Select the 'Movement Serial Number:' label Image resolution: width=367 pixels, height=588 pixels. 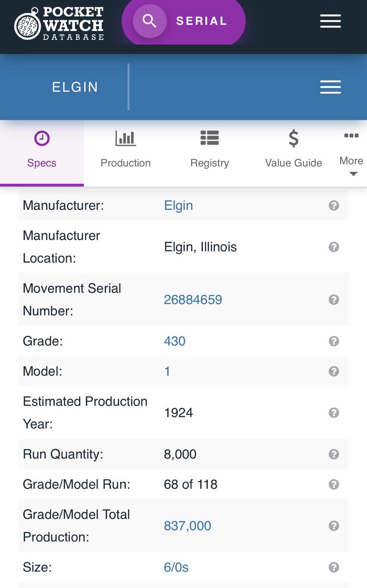click(72, 300)
